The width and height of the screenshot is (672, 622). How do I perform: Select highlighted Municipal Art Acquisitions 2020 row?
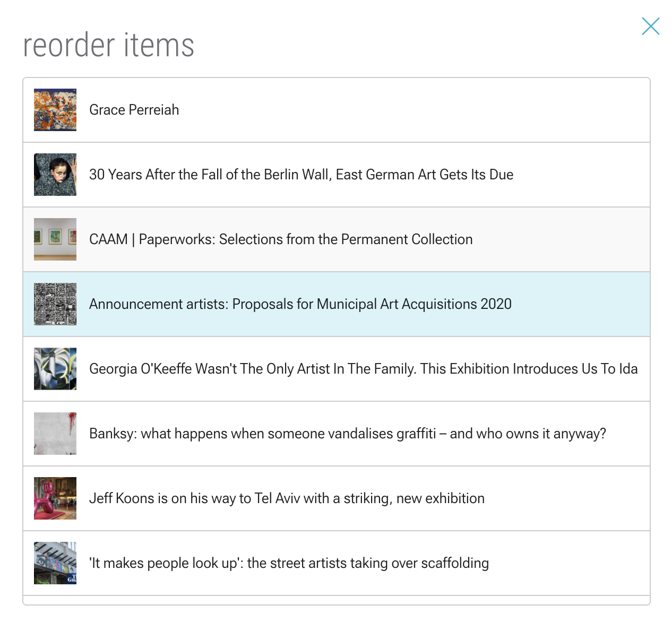(x=337, y=304)
